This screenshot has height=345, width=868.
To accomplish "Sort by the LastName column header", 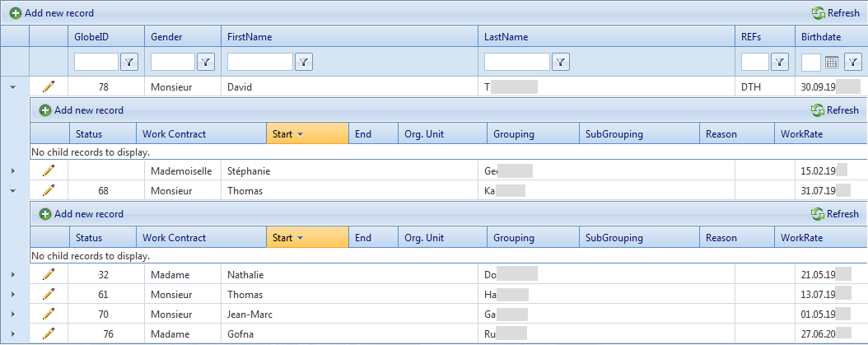I will click(x=506, y=37).
